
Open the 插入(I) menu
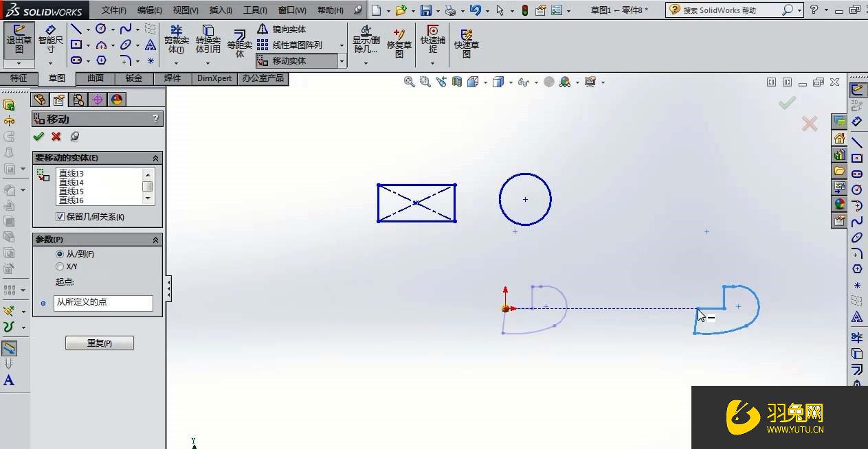220,10
